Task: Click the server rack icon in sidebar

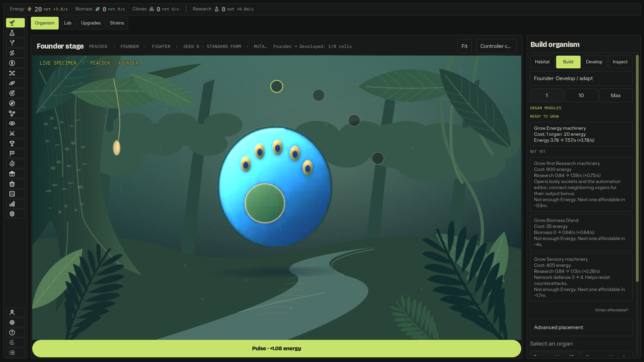Action: tap(15, 194)
